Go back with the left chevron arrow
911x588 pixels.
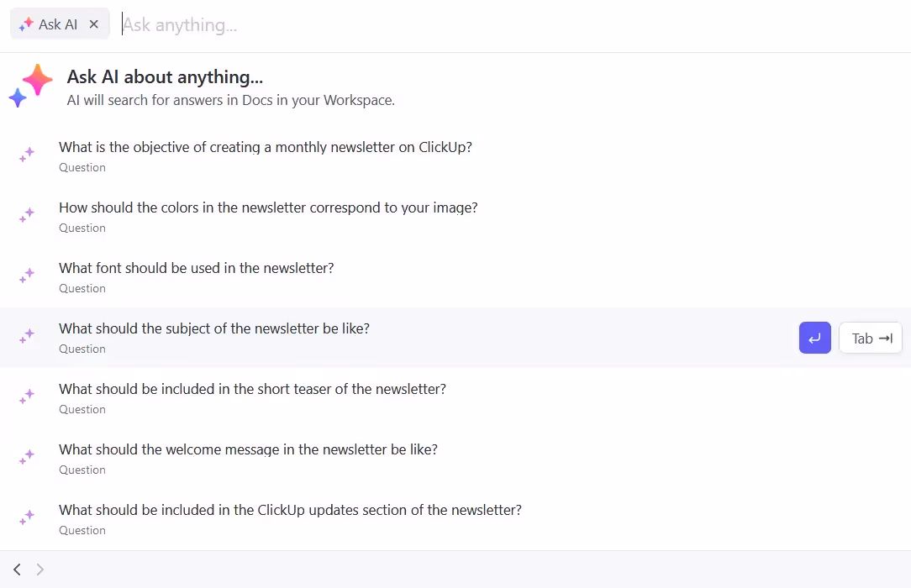pos(17,570)
